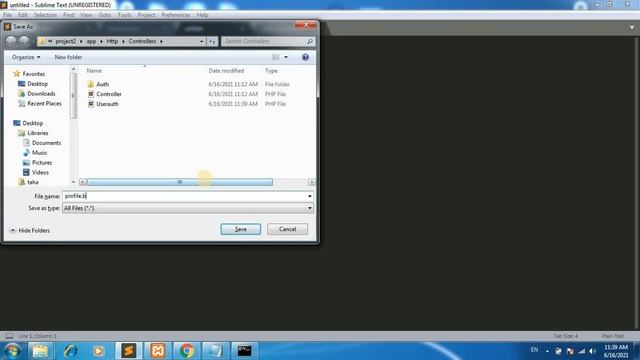
Task: Click the Sublime Text taskbar icon
Action: click(x=129, y=351)
